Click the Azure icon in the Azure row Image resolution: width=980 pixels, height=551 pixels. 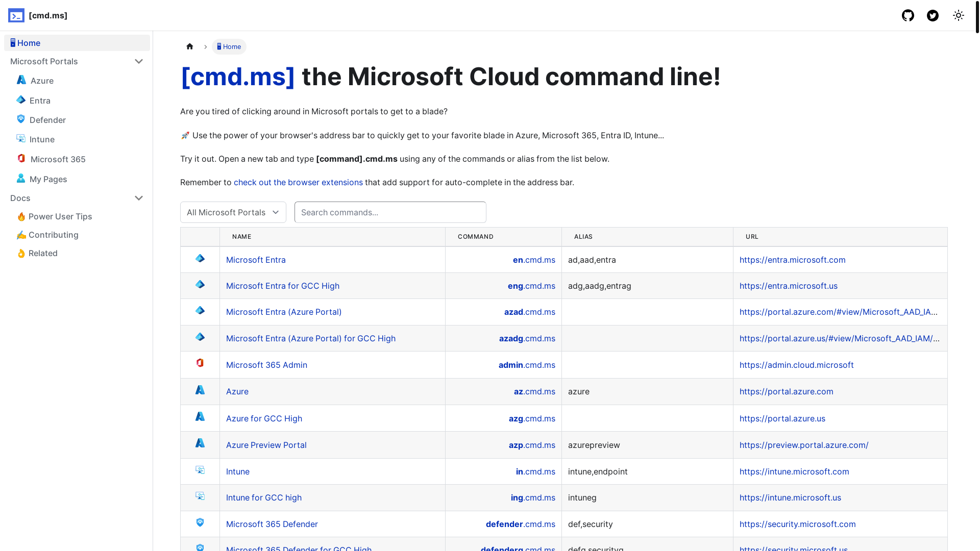pos(200,390)
